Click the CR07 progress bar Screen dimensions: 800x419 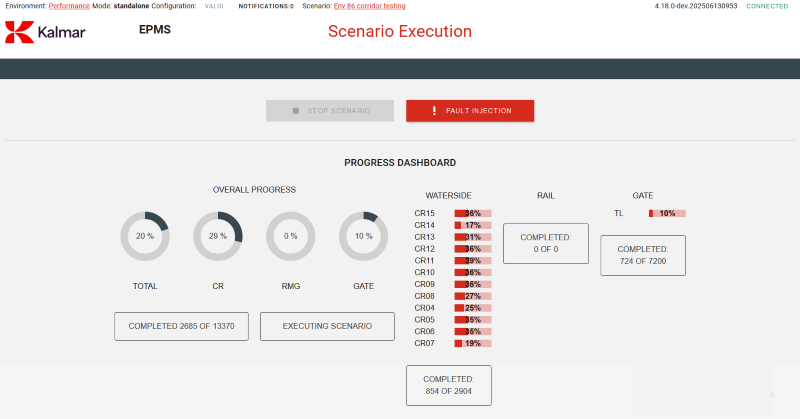pos(472,343)
